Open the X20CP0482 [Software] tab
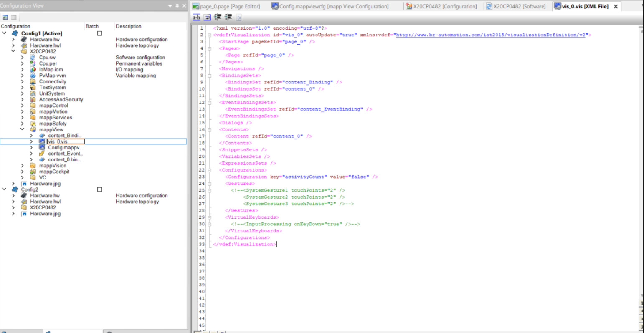 pos(519,6)
